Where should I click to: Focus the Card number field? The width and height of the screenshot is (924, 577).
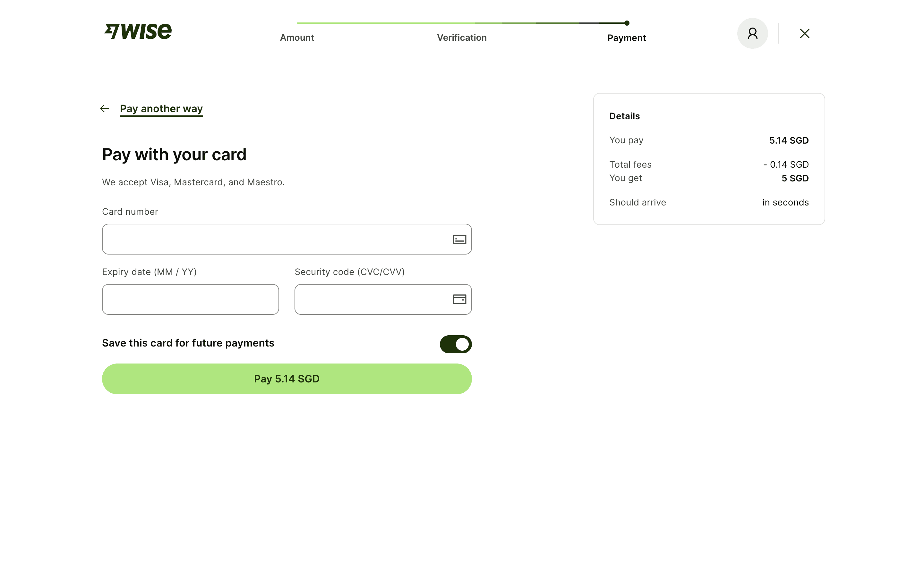click(275, 239)
